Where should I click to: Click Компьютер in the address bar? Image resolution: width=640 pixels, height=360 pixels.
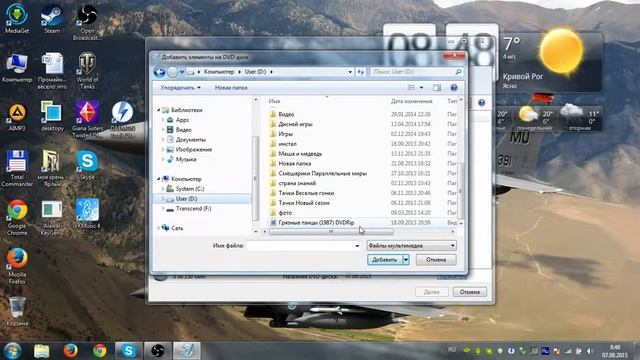(x=219, y=72)
